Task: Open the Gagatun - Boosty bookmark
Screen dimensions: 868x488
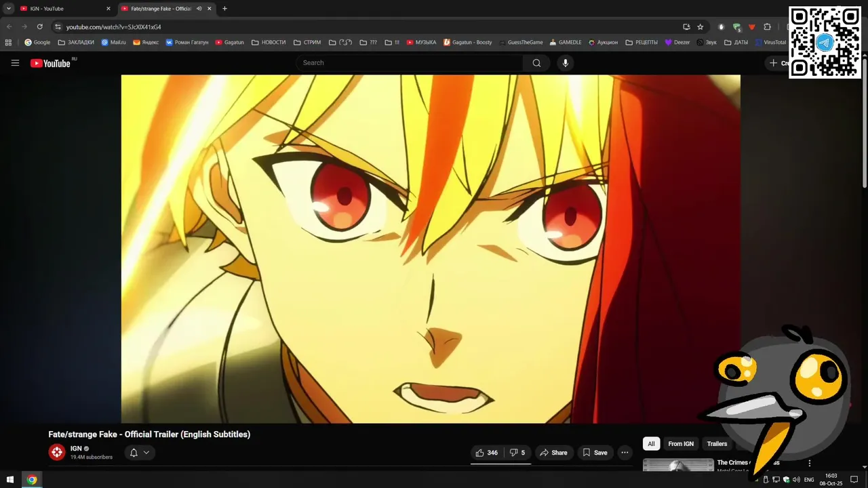Action: click(468, 42)
